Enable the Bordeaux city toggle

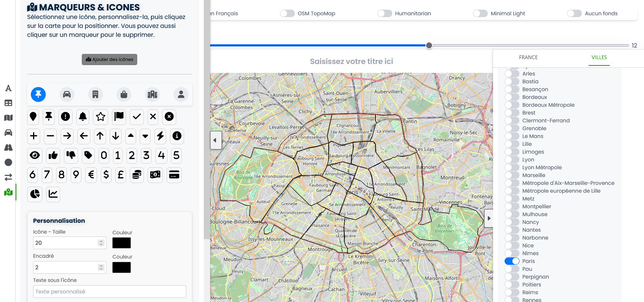click(512, 97)
